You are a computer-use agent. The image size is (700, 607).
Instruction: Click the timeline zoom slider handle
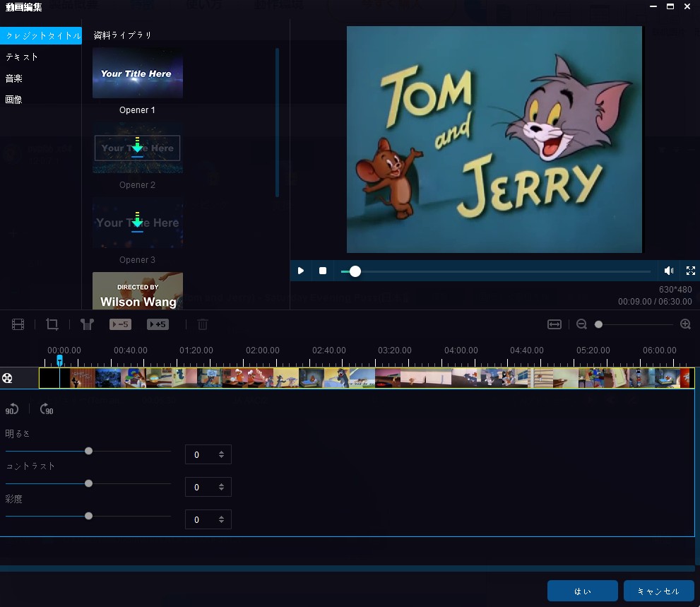pos(599,325)
